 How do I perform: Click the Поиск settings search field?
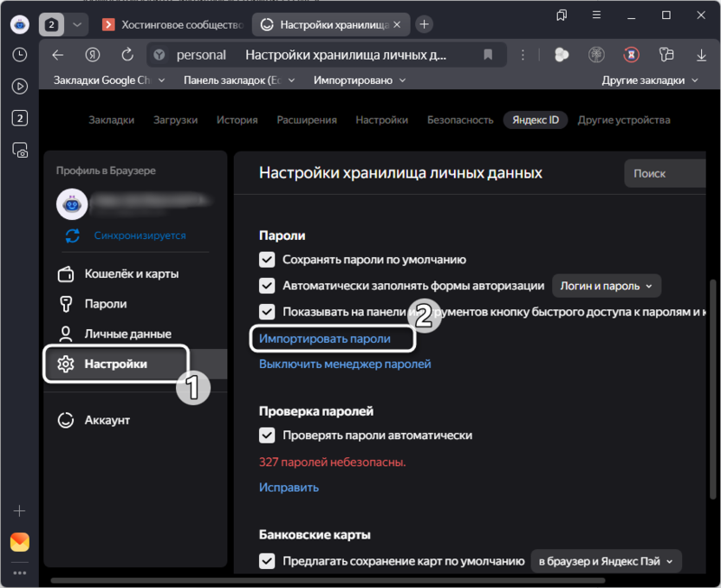tap(665, 174)
